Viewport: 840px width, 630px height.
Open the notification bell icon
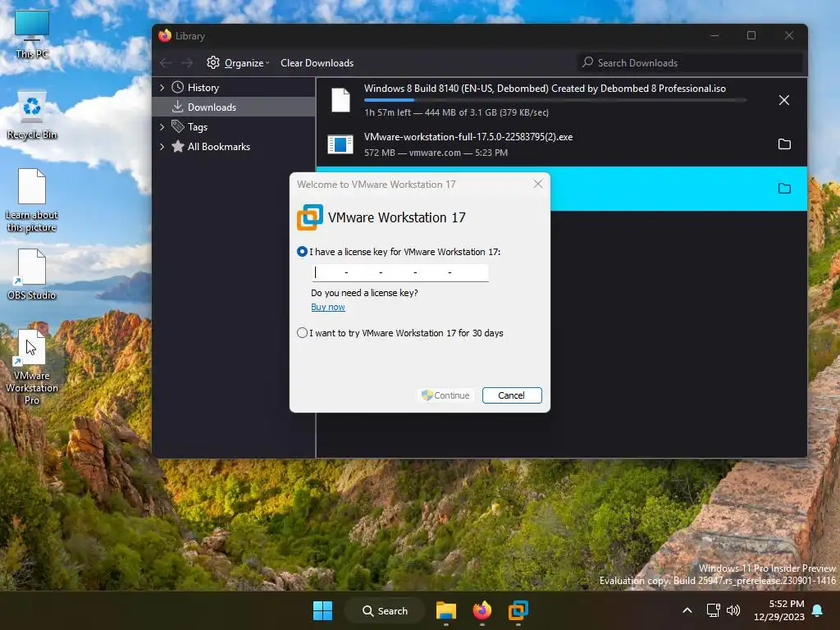818,610
